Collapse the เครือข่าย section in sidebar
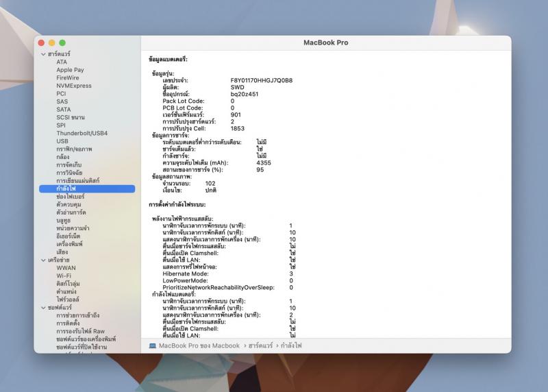The width and height of the screenshot is (548, 392). [x=43, y=260]
